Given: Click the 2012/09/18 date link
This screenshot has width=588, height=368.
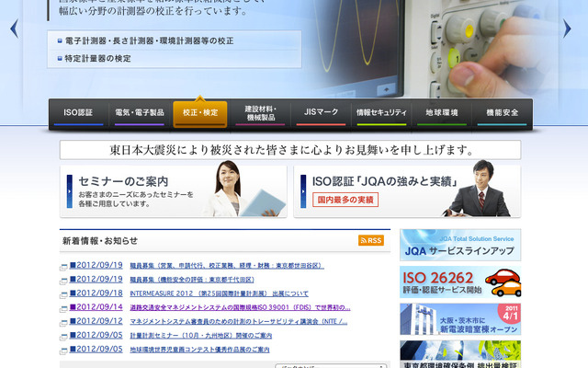Looking at the screenshot, I should tap(96, 293).
